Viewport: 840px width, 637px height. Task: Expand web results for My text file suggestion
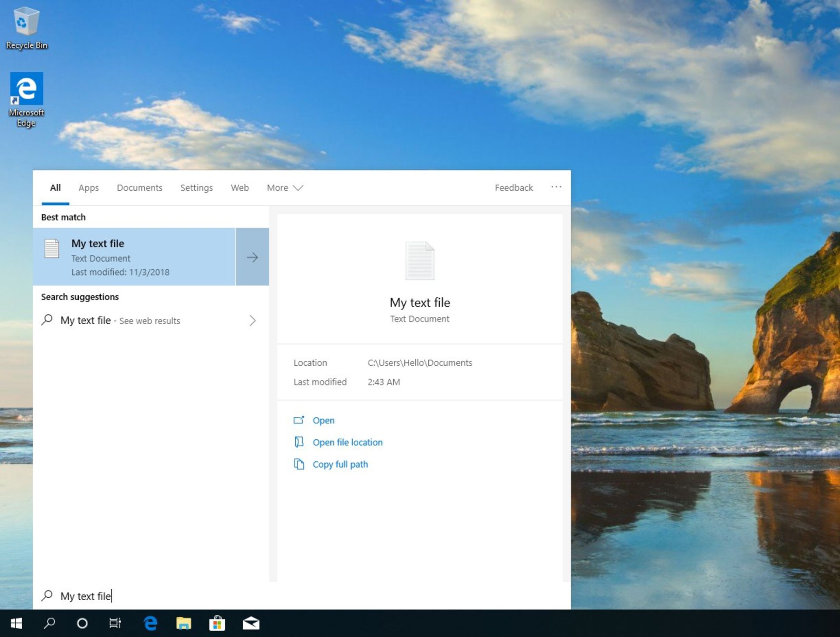tap(252, 320)
